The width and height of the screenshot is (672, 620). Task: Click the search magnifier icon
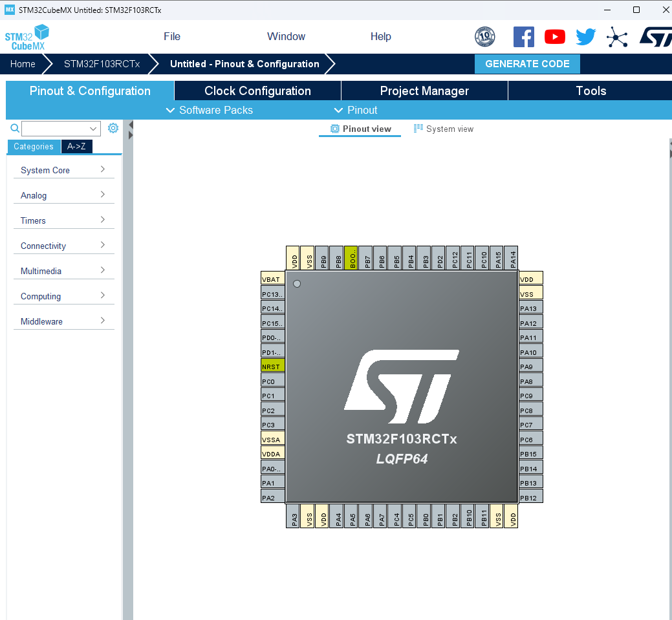pyautogui.click(x=15, y=128)
